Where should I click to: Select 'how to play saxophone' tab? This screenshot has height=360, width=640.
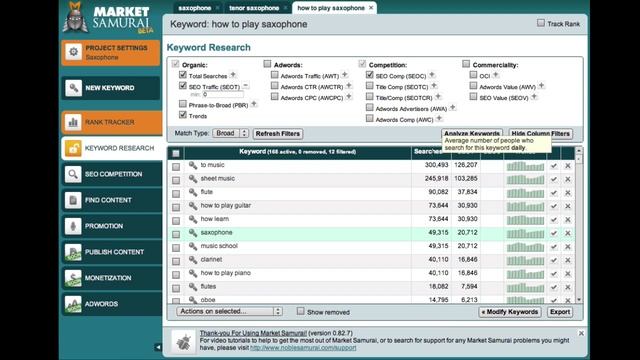[331, 8]
